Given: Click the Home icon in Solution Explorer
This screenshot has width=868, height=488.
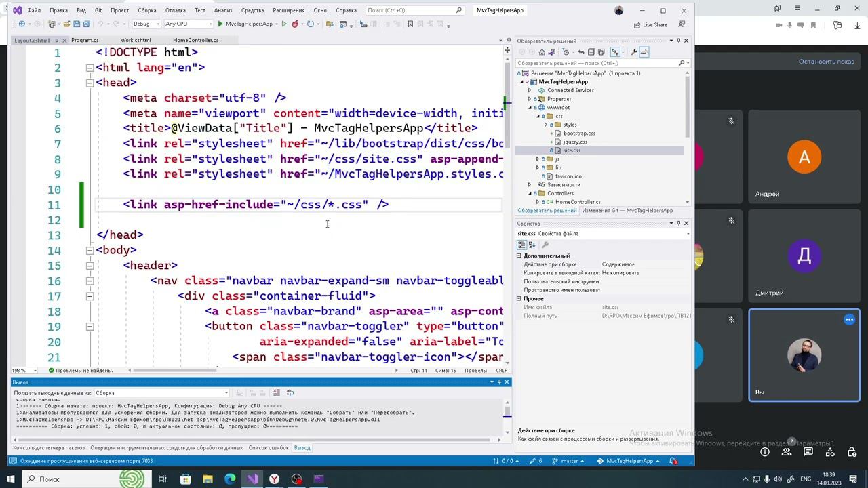Looking at the screenshot, I should [x=542, y=52].
